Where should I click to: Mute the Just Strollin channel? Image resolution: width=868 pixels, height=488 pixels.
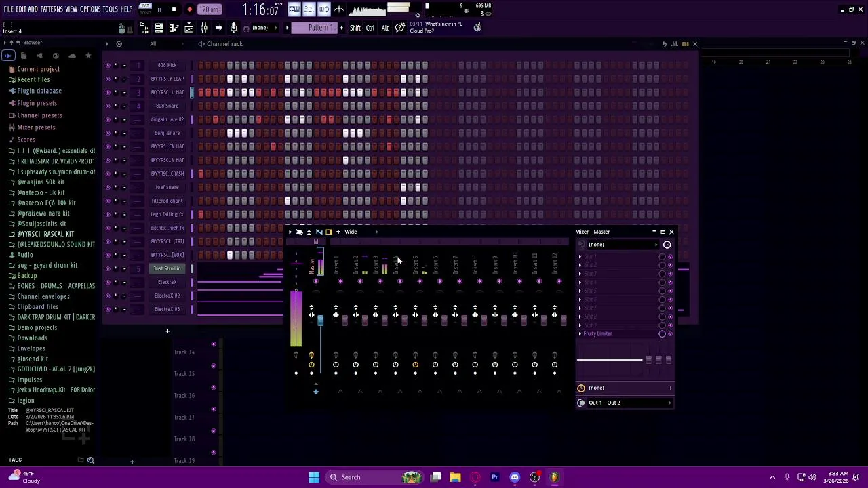tap(108, 268)
